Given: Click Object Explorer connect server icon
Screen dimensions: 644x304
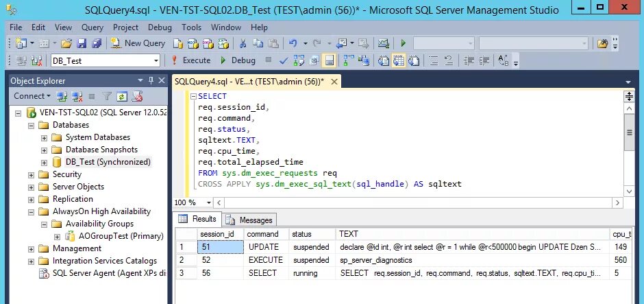Looking at the screenshot, I should coord(62,96).
